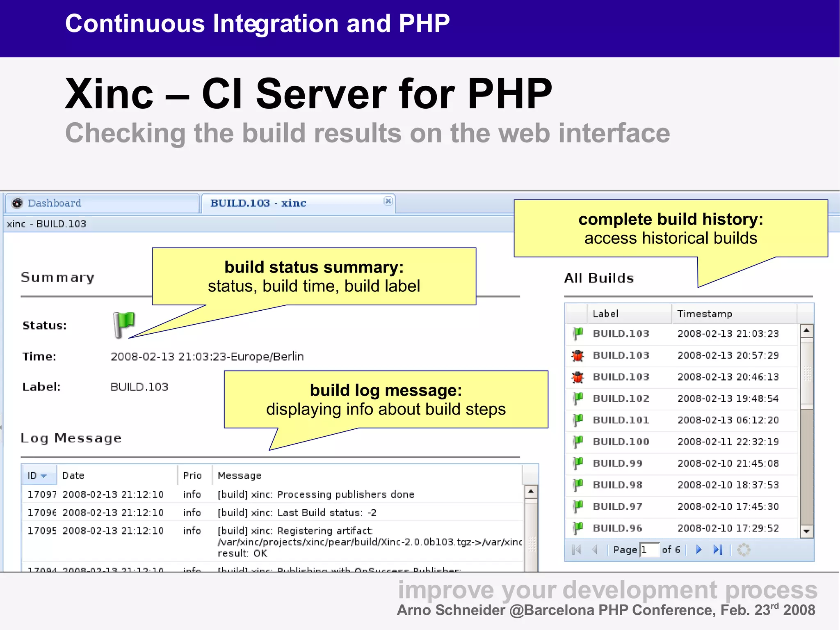Switch to the Dashboard tab
The height and width of the screenshot is (630, 840).
[x=55, y=203]
